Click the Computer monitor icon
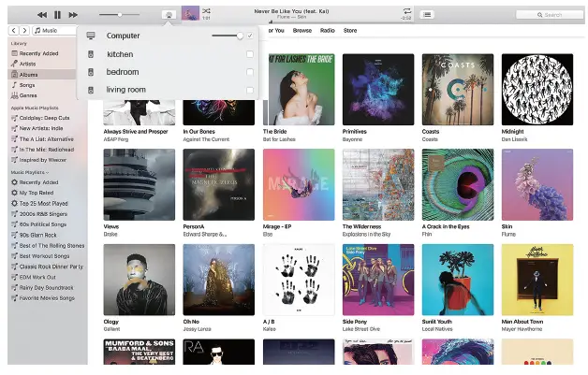The height and width of the screenshot is (375, 588). (x=91, y=36)
